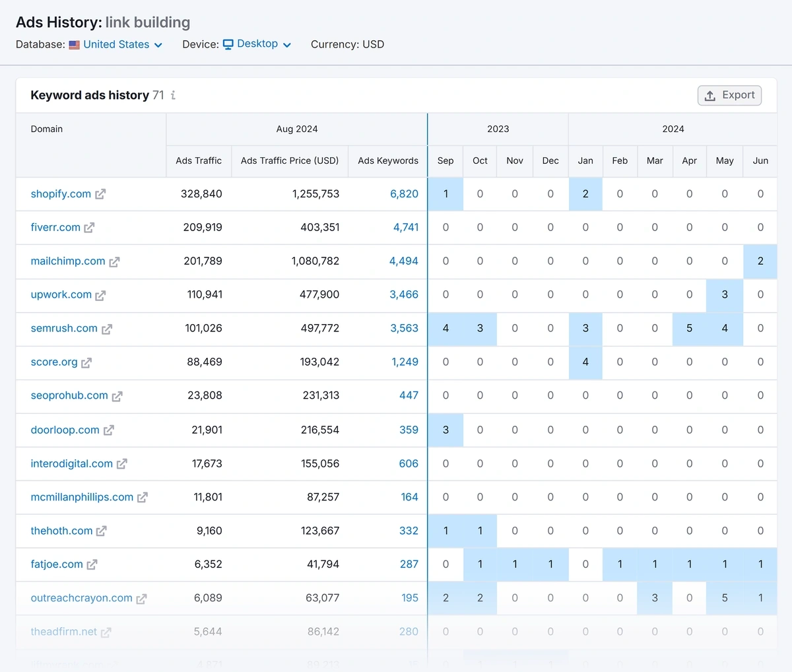Select the fatjoe.com Dec 2023 position cell
Viewport: 792px width, 672px height.
point(550,565)
